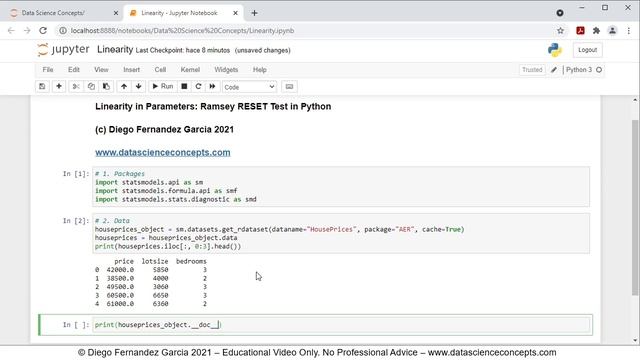Click the active cell with print(houseprices_object.__doc__
This screenshot has height=360, width=640.
341,325
